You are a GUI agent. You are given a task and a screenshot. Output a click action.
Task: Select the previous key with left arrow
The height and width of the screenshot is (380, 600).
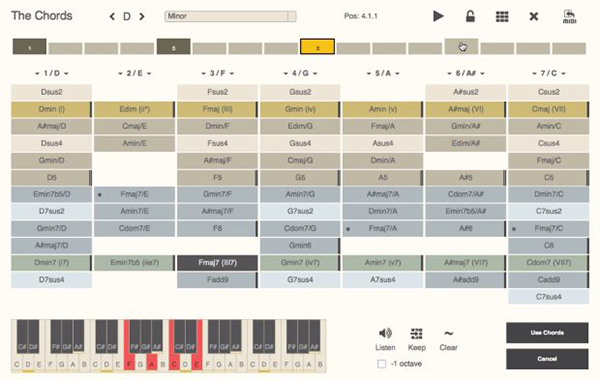click(x=112, y=16)
